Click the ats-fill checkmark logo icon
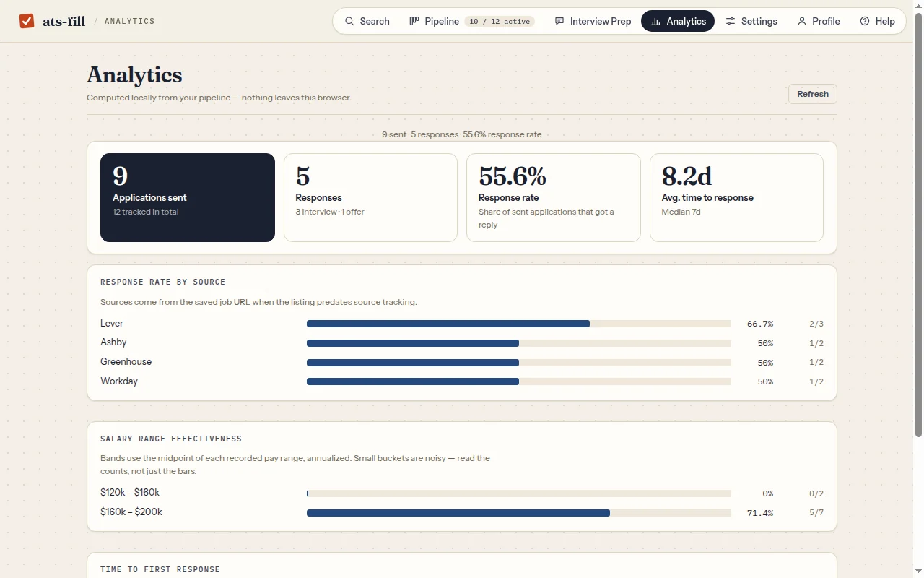Image resolution: width=924 pixels, height=578 pixels. pyautogui.click(x=27, y=21)
